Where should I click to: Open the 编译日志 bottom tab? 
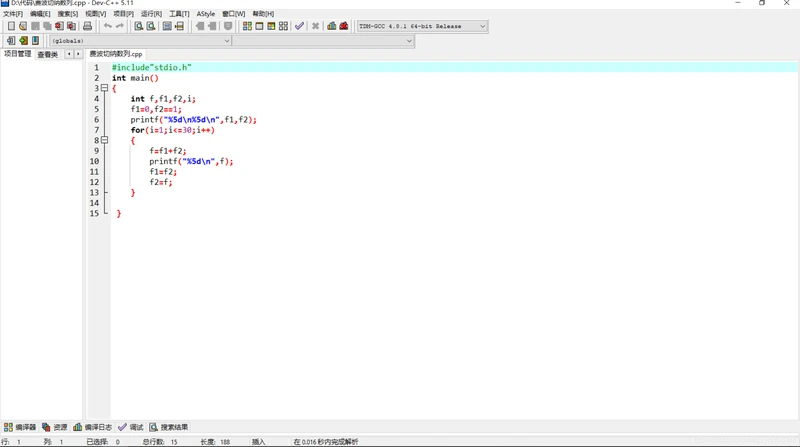92,427
